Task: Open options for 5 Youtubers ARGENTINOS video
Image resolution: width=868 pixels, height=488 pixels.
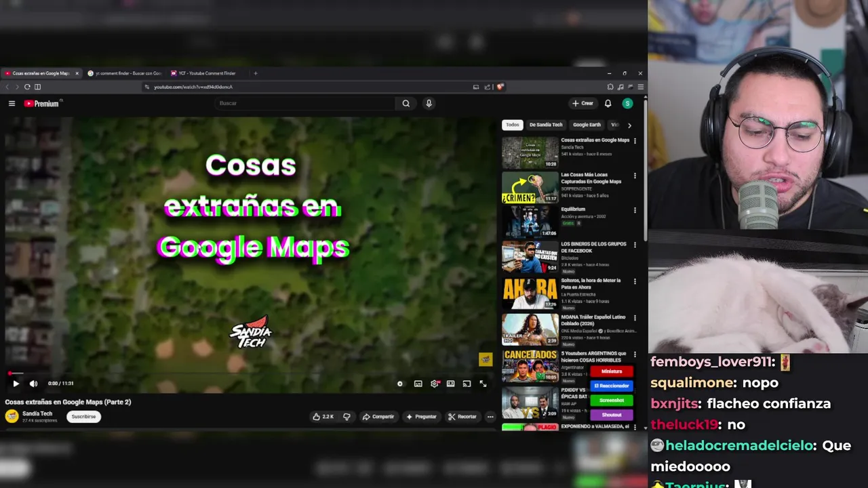Action: (x=635, y=354)
